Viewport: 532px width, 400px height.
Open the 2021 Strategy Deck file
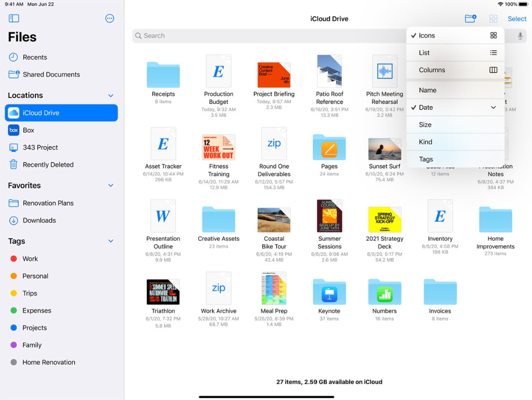tap(385, 220)
